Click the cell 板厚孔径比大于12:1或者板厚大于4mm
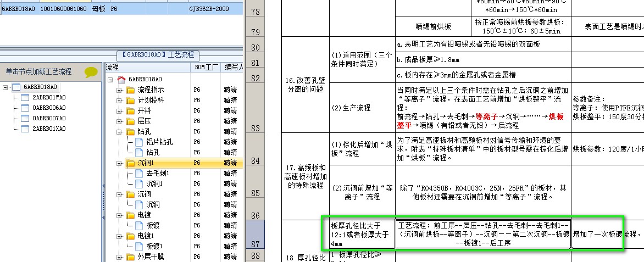This screenshot has height=262, width=644. pos(362,235)
